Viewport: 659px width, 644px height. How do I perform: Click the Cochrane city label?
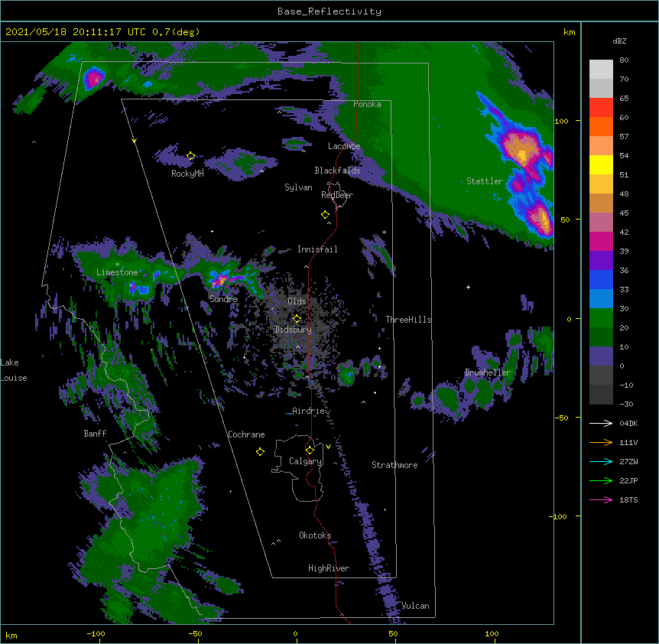(246, 434)
